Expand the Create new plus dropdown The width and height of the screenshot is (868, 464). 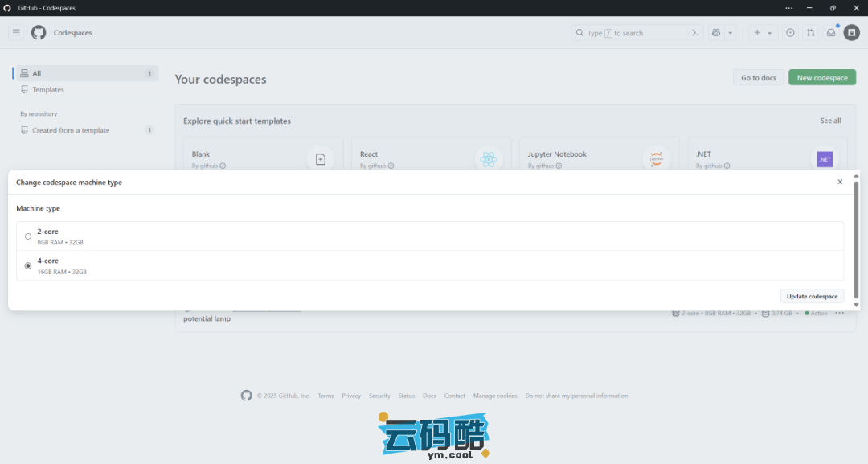tap(762, 33)
